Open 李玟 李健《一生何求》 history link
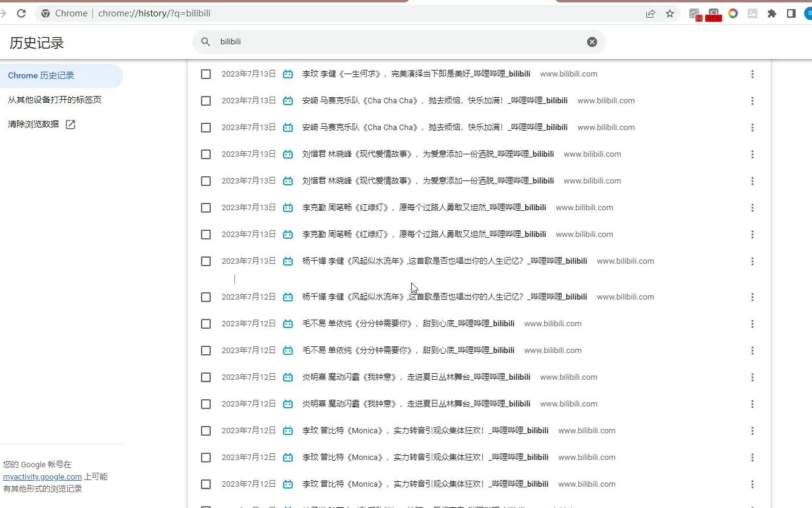 coord(416,74)
